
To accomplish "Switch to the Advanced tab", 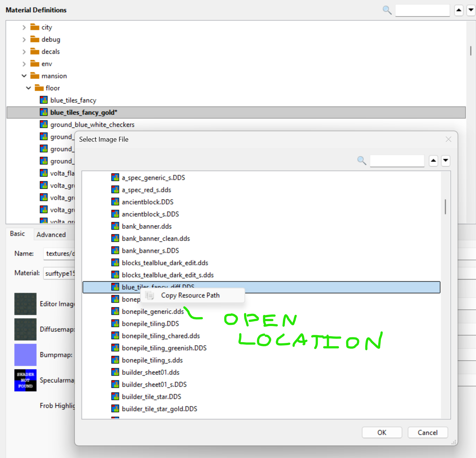I will point(51,235).
